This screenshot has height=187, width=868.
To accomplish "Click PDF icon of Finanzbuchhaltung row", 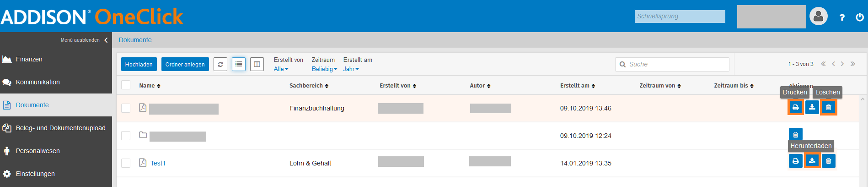I will point(143,107).
